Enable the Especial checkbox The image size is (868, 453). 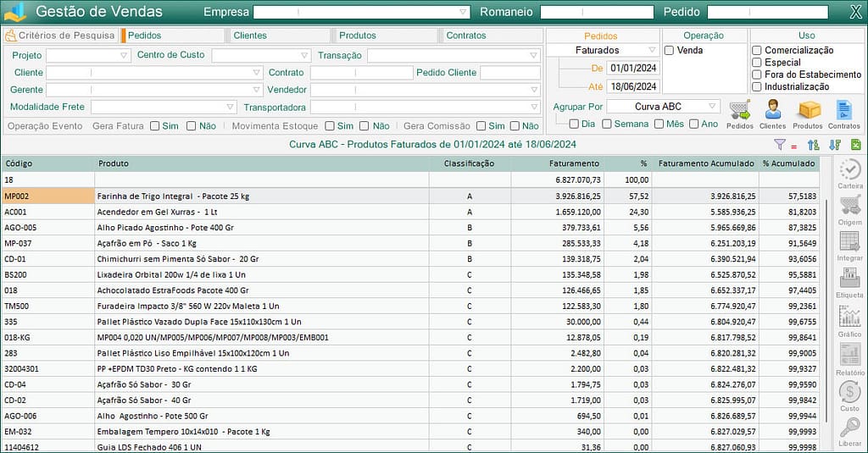click(757, 63)
